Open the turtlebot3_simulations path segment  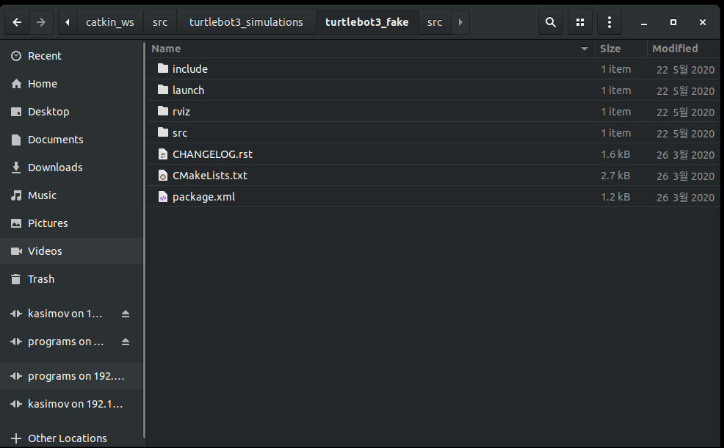(246, 22)
